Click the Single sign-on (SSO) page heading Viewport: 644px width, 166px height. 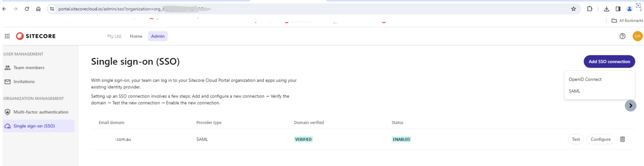click(135, 62)
